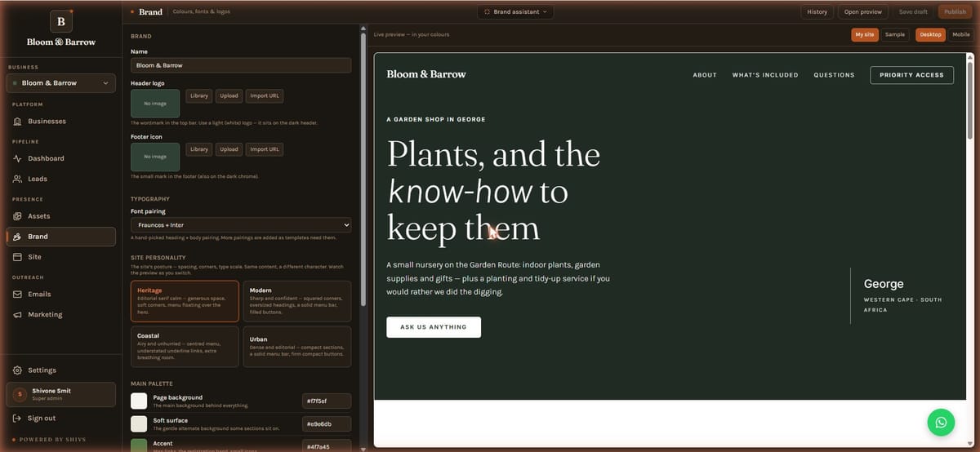This screenshot has height=452, width=980.
Task: Click the Save draft button
Action: (x=913, y=12)
